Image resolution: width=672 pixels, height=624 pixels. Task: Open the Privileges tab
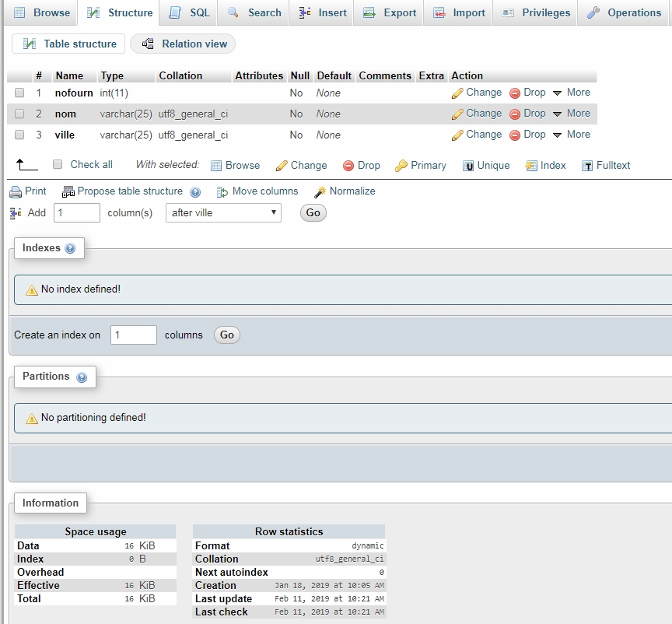click(x=537, y=12)
